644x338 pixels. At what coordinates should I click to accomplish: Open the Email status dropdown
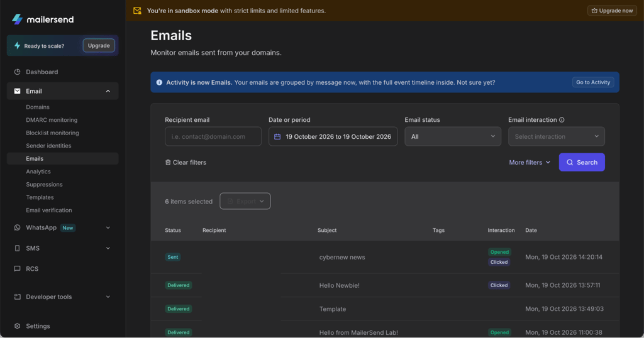pos(453,136)
